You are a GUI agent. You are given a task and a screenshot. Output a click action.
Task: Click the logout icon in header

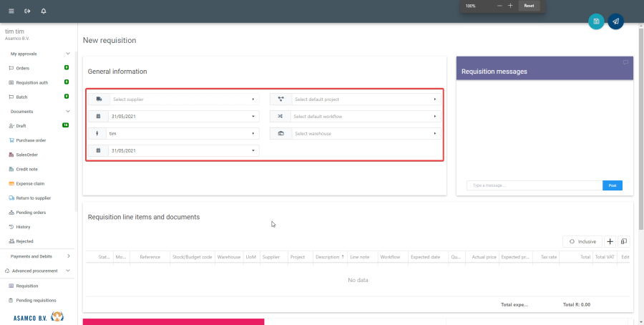click(x=27, y=11)
